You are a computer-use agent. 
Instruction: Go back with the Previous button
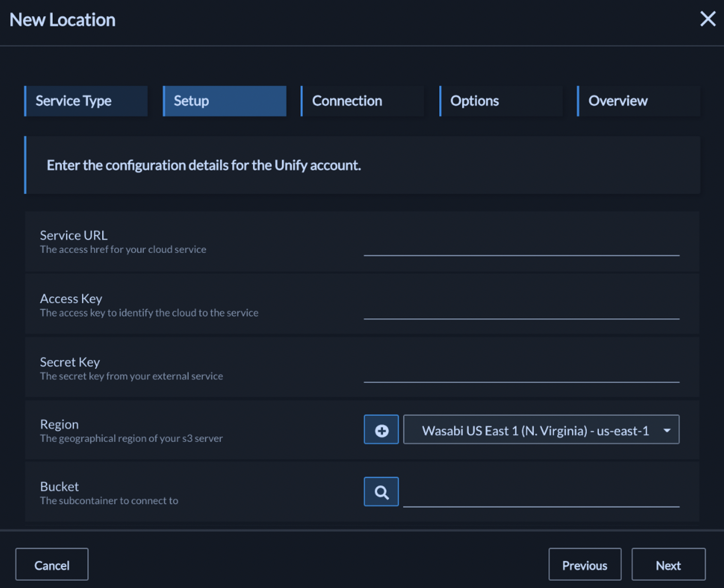(585, 564)
